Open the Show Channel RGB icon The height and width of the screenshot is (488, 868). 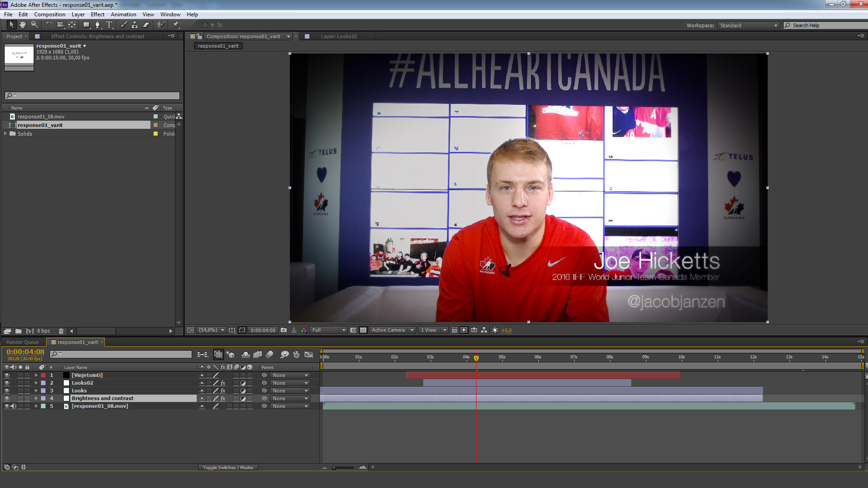coord(304,330)
